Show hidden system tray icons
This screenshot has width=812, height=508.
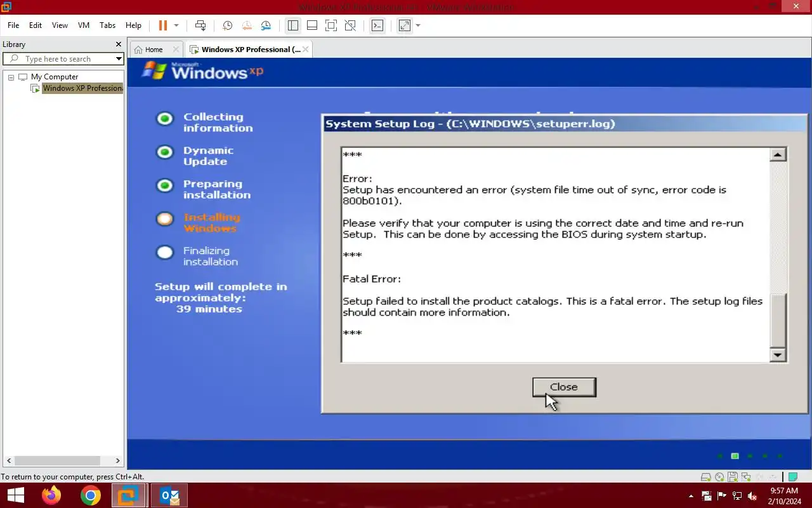(x=691, y=496)
